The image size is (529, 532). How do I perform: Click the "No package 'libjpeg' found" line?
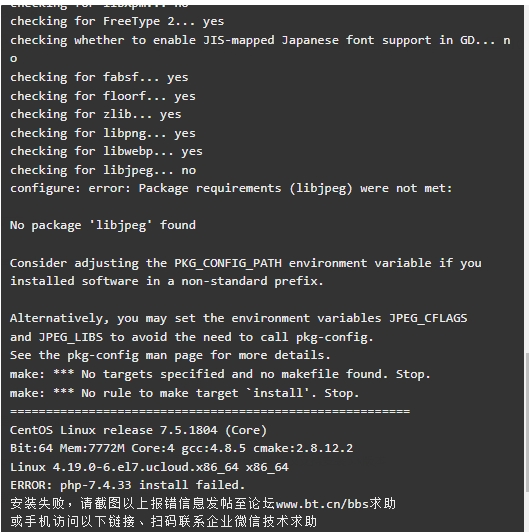pyautogui.click(x=103, y=225)
